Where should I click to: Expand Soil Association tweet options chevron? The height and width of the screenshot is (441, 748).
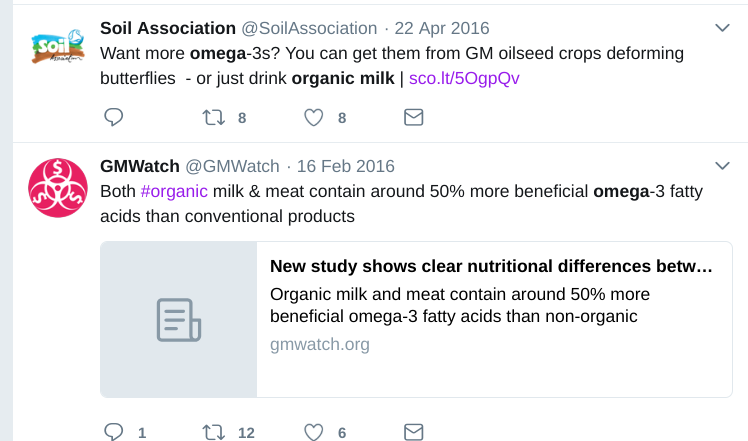click(x=723, y=28)
